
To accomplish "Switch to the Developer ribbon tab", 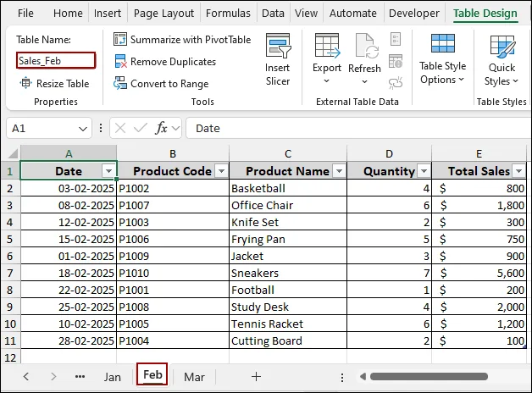I will pos(414,14).
